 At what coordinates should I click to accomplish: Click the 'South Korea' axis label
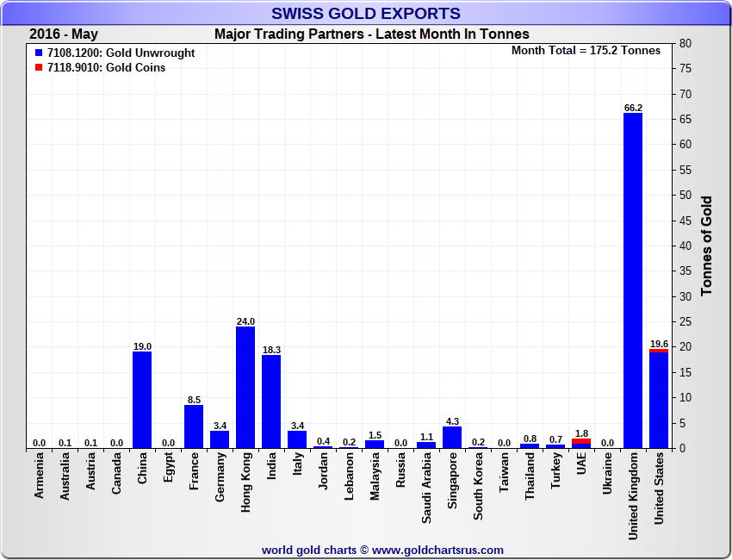point(478,486)
